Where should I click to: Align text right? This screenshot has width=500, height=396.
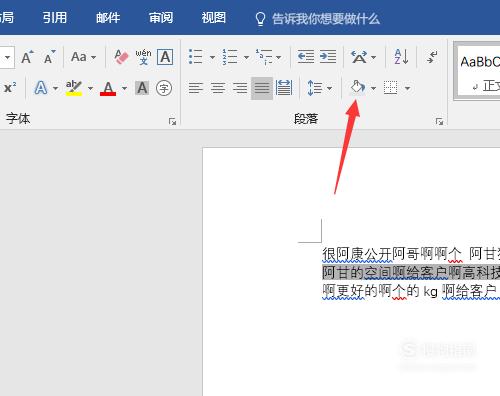(x=240, y=88)
